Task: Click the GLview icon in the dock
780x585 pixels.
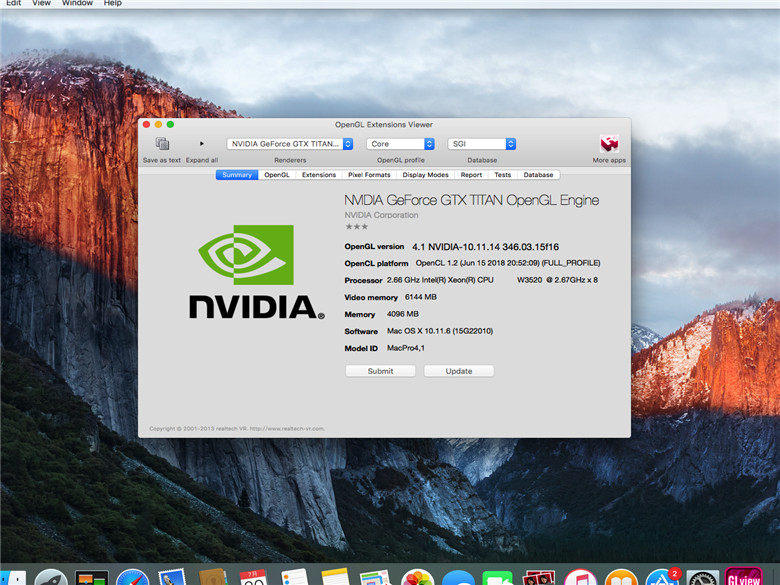Action: click(x=743, y=577)
